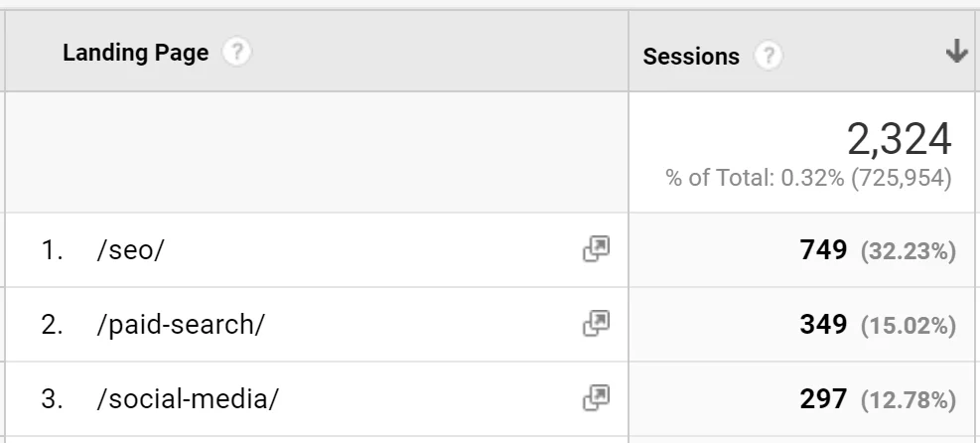Screen dimensions: 980x443
Task: Open /social-media/ page in new window icon
Action: tap(596, 398)
